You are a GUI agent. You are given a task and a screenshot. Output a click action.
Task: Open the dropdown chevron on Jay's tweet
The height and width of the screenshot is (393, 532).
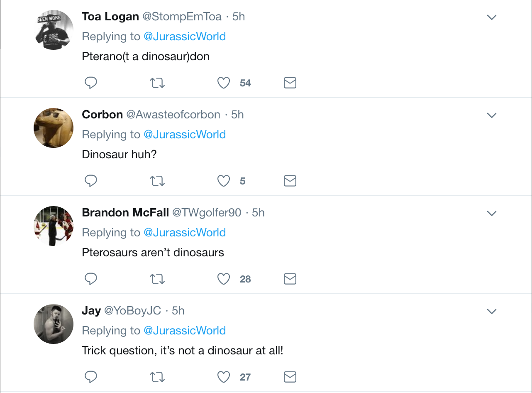click(492, 312)
